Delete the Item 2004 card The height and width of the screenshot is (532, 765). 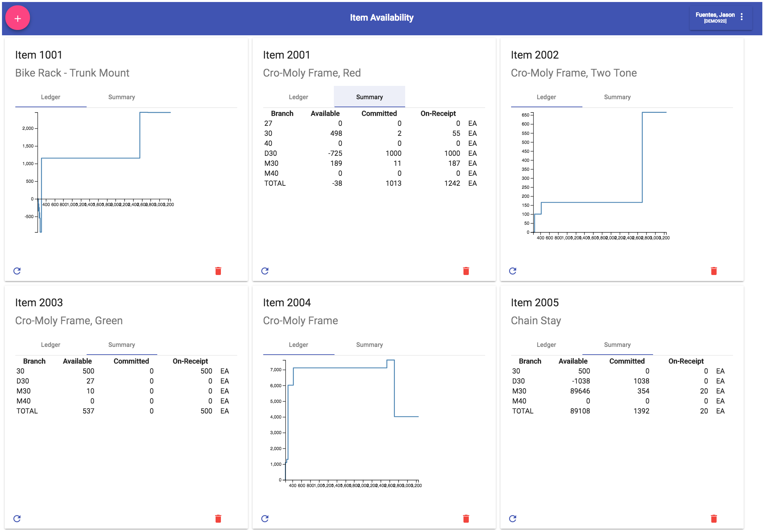click(x=466, y=519)
